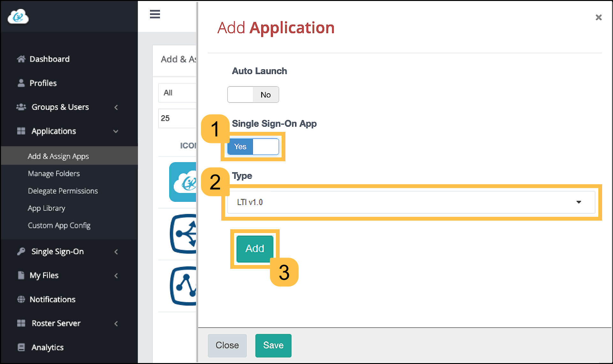
Task: Save the application settings
Action: coord(273,345)
